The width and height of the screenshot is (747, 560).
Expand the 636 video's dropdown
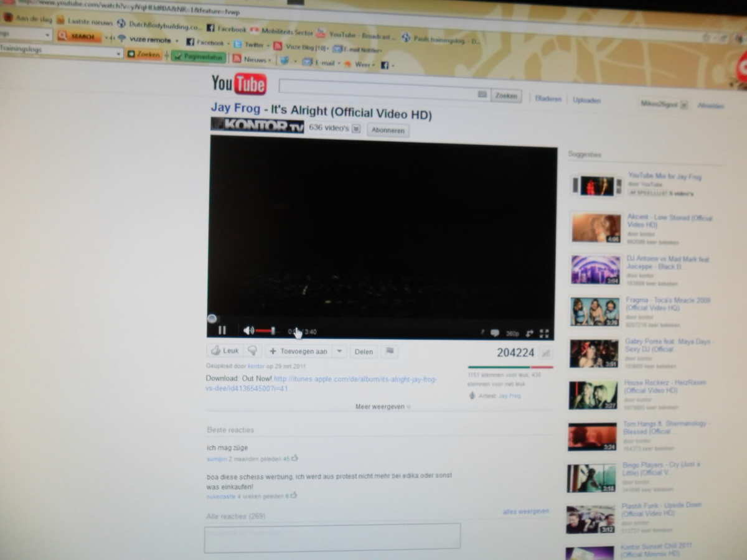pyautogui.click(x=356, y=129)
